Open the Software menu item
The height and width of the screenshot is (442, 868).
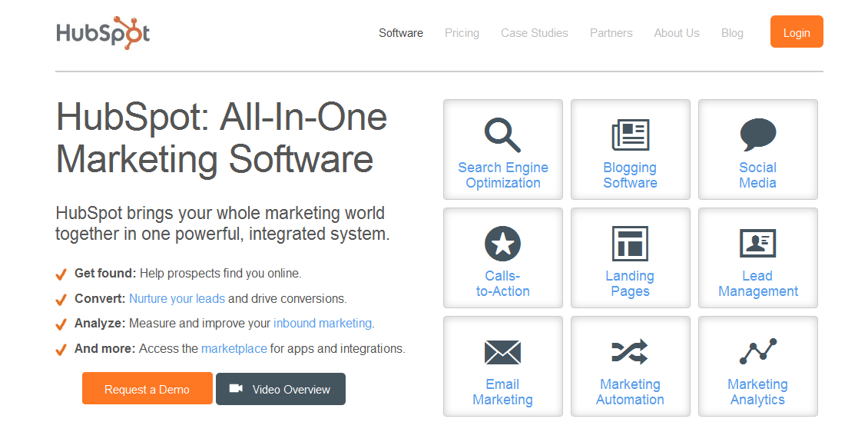coord(401,33)
